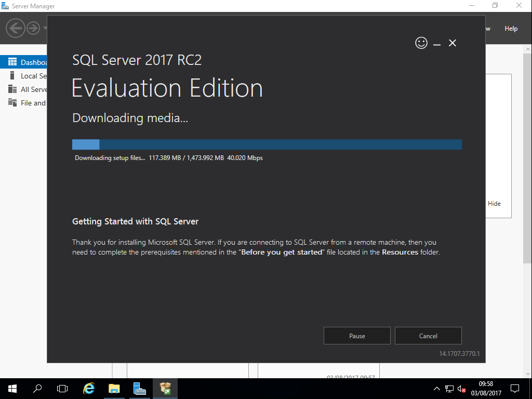Click the download progress bar
The height and width of the screenshot is (399, 532).
267,144
